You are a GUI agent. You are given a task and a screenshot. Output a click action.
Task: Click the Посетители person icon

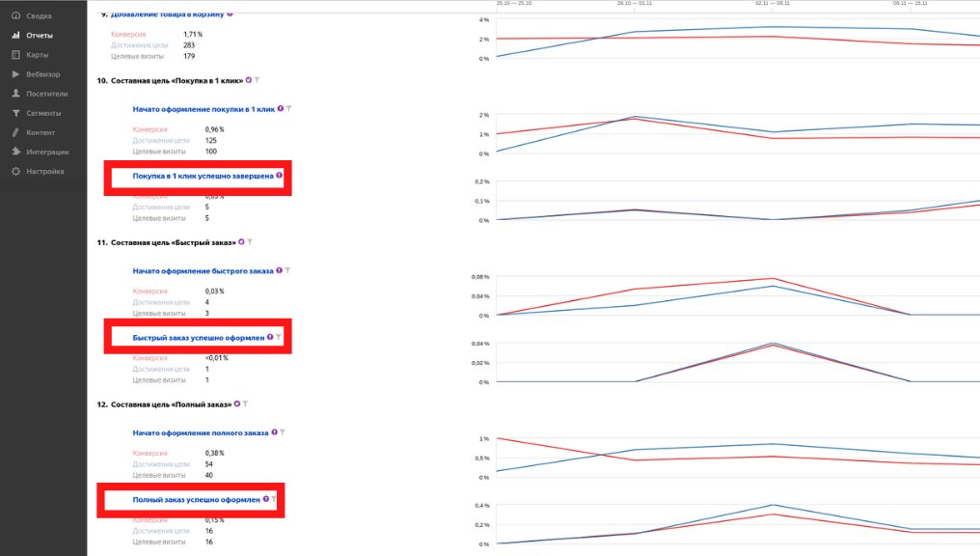coord(16,94)
